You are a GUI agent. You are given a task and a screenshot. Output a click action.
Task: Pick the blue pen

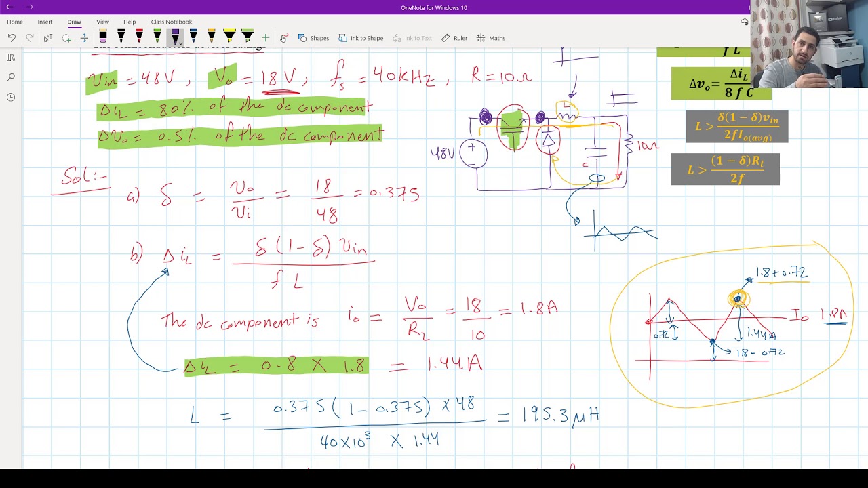(x=193, y=37)
